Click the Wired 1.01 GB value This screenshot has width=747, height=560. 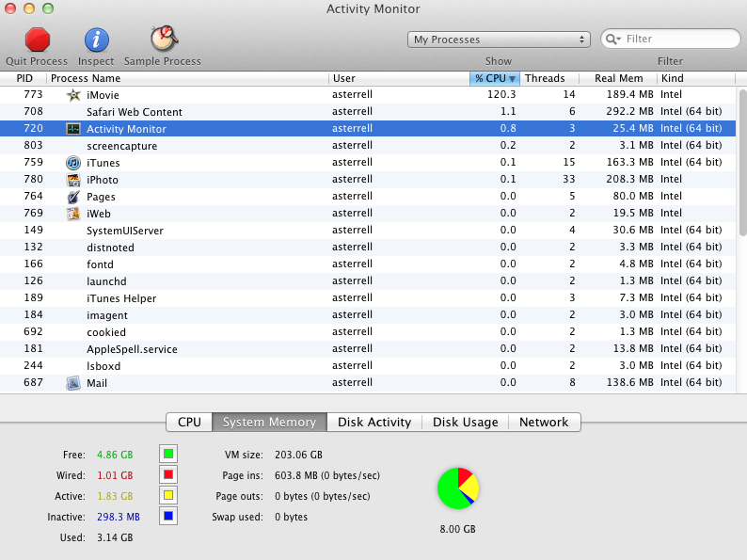pyautogui.click(x=115, y=475)
